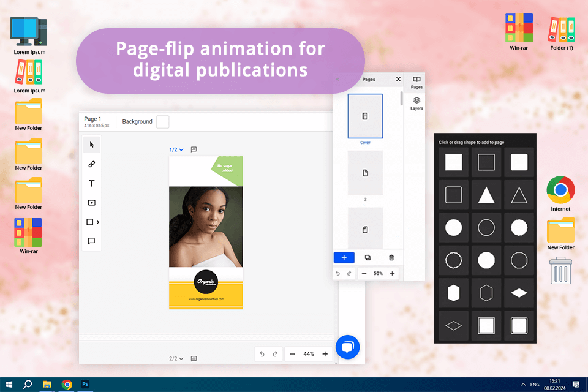The width and height of the screenshot is (588, 392).
Task: Open the Lorem Ipsum computer desktop icon
Action: point(29,36)
